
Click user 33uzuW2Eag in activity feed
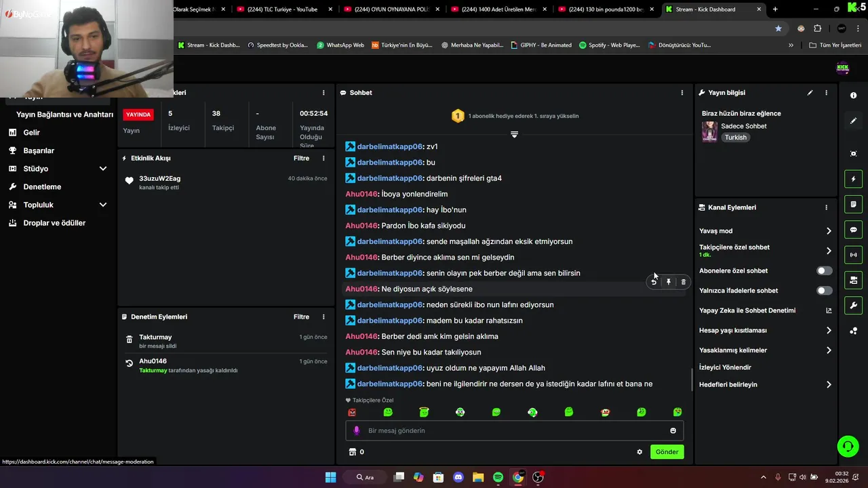point(159,178)
